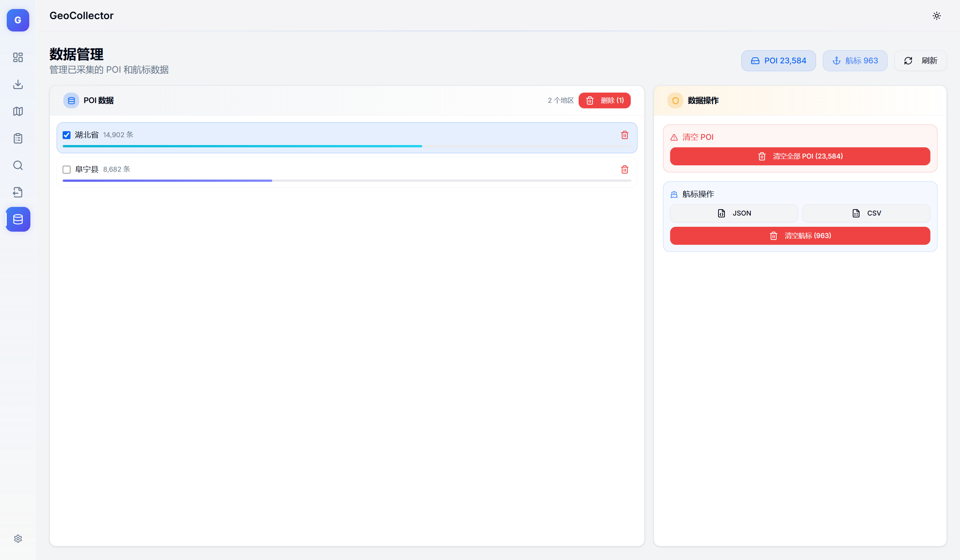Screen dimensions: 960x560
Task: Click the 航标 963 badge
Action: coord(855,60)
